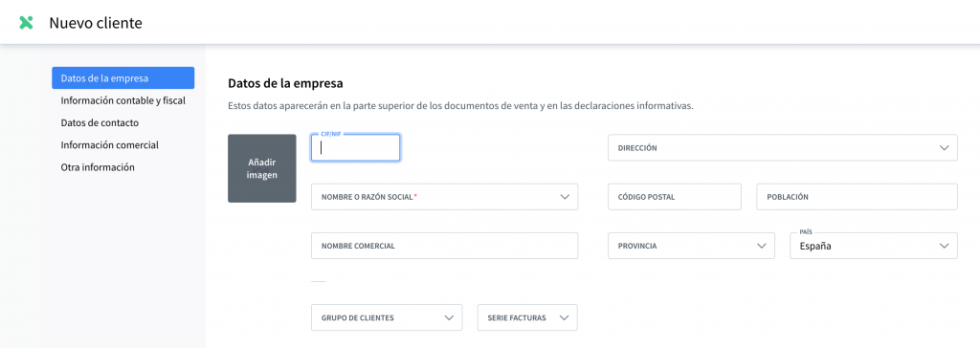The image size is (980, 348).
Task: Click Añadir imagen placeholder
Action: [x=262, y=168]
